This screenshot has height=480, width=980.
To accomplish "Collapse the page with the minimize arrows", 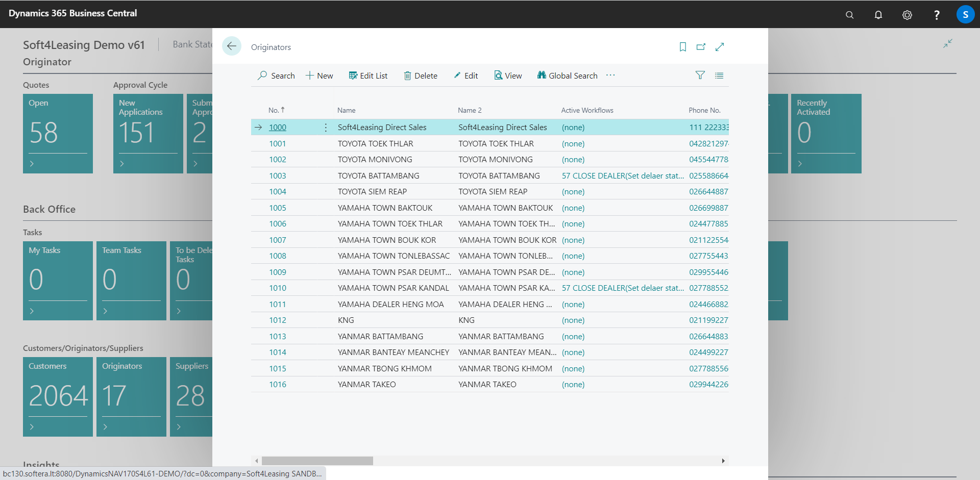I will 947,43.
